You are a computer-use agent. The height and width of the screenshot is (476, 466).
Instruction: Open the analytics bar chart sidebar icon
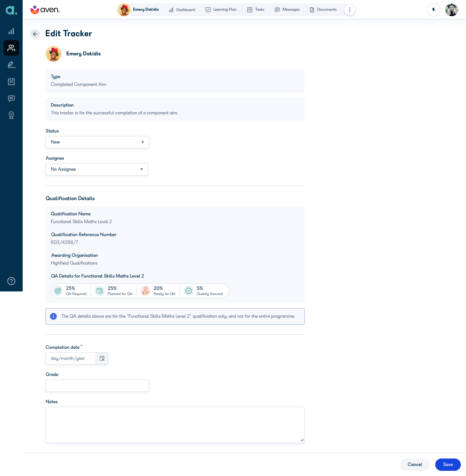[11, 31]
